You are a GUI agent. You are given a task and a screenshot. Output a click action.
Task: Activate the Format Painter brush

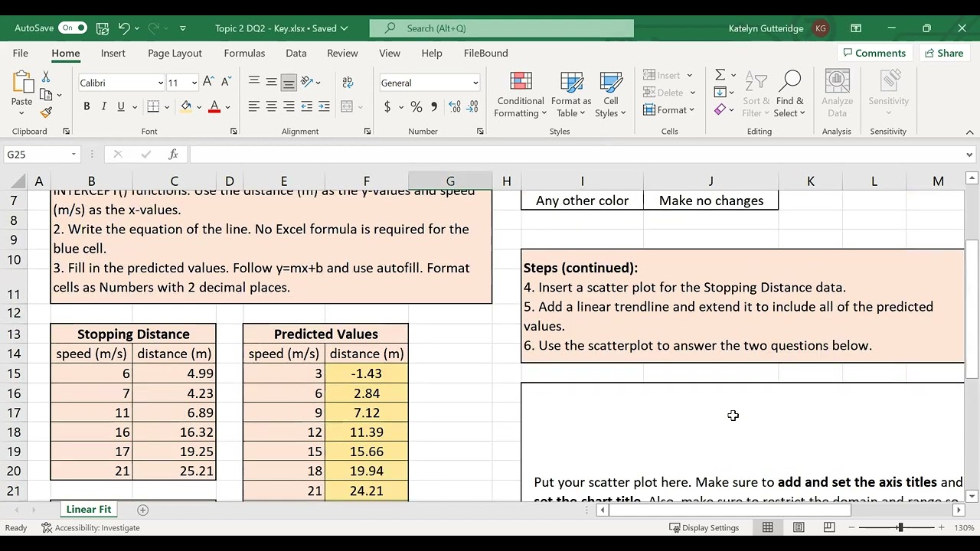[x=46, y=112]
